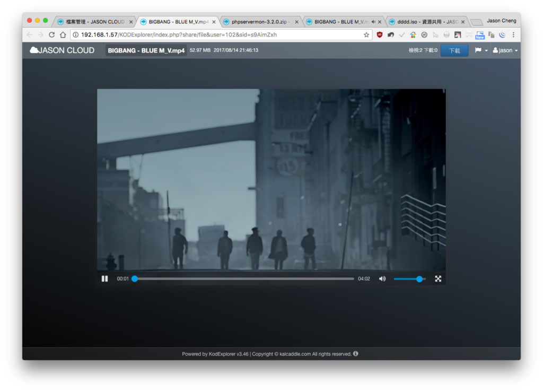Image resolution: width=543 pixels, height=392 pixels.
Task: Switch to the phpservermon-3.2.0.zip tab
Action: tap(260, 22)
